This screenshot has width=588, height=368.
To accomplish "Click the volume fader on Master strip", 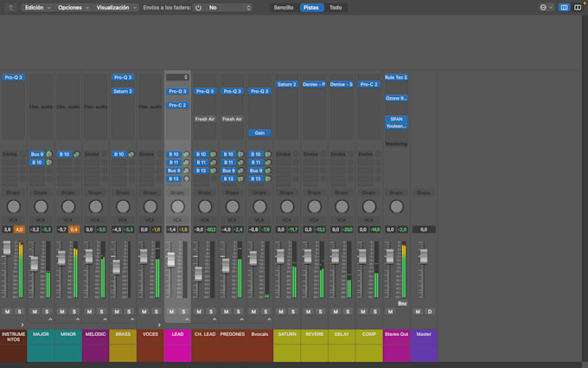I will [x=424, y=256].
